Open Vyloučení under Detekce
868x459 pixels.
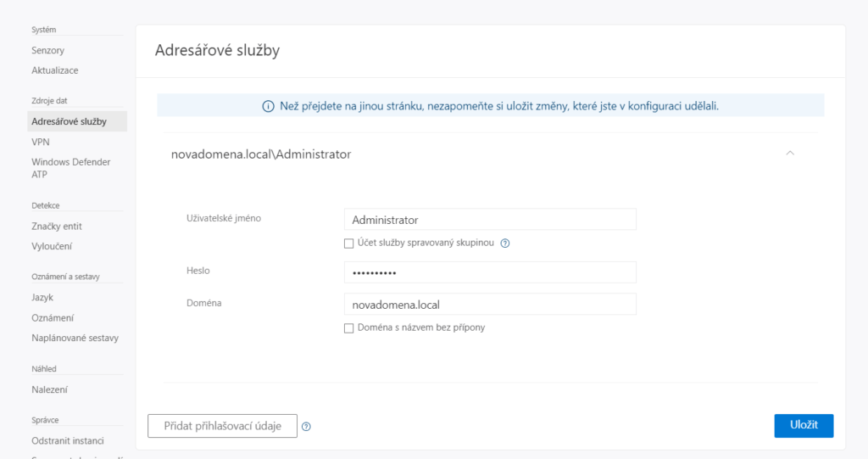coord(52,246)
